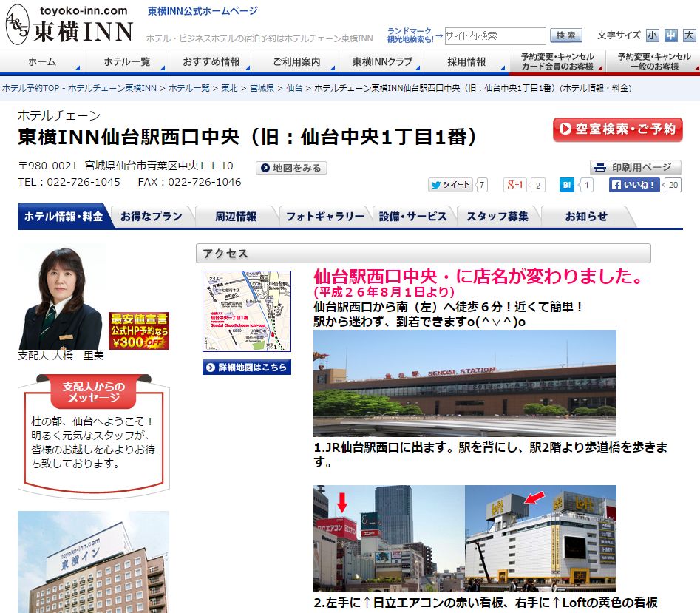Screen dimensions: 700x613
Task: Switch to the スタッフ募集 tab
Action: pos(497,217)
